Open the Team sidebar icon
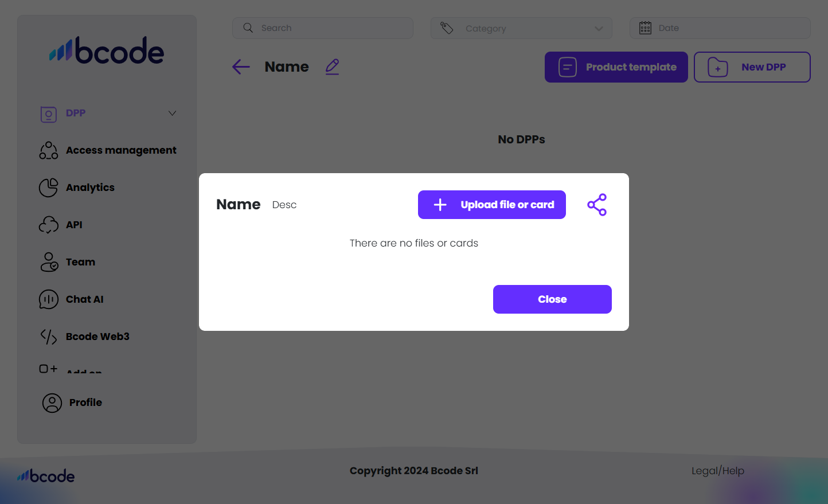 (49, 262)
